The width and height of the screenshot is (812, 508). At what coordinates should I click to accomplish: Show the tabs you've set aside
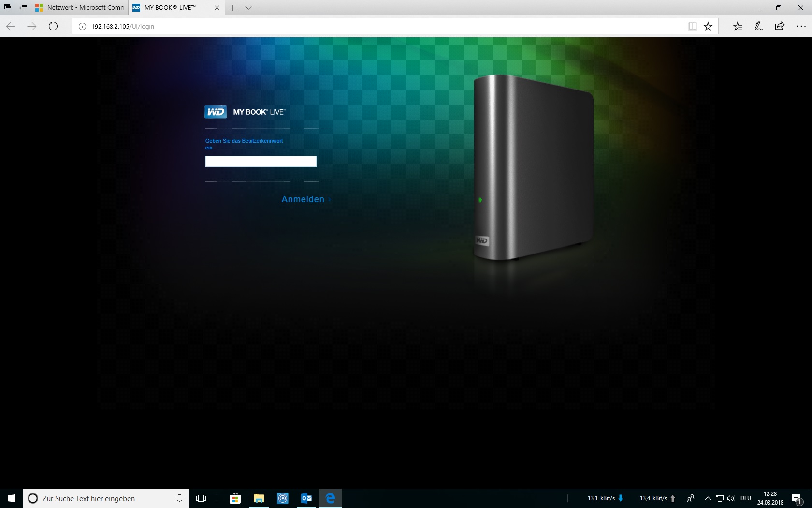pyautogui.click(x=8, y=8)
